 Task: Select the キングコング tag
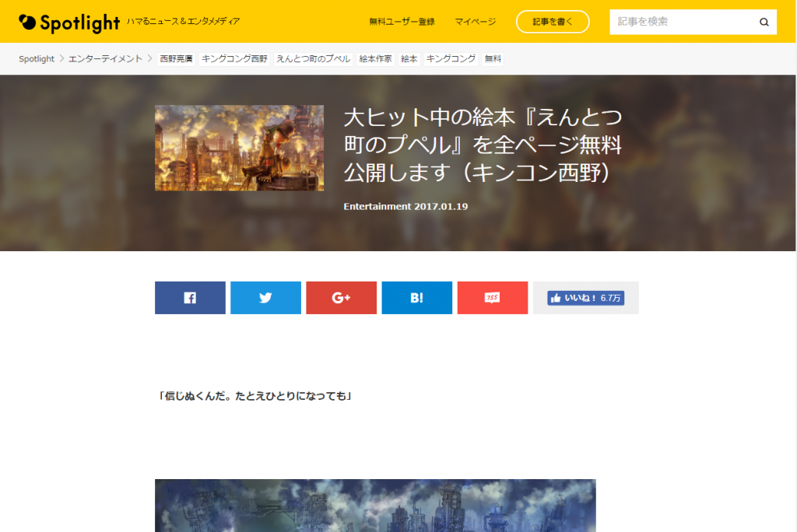[451, 59]
